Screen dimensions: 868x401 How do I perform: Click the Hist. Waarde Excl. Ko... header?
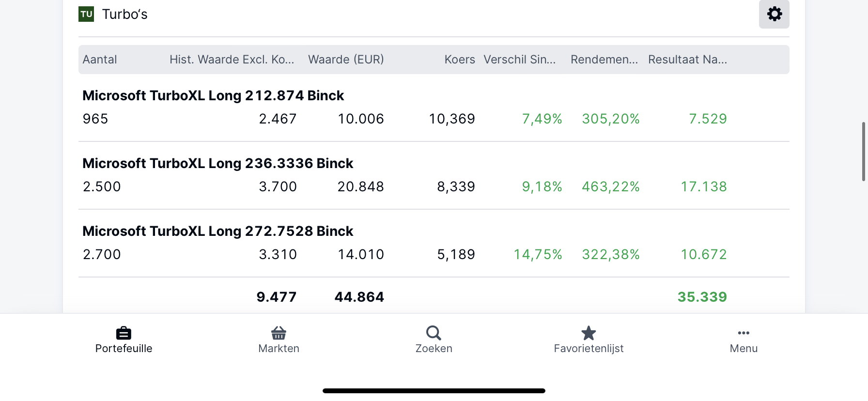click(x=232, y=60)
